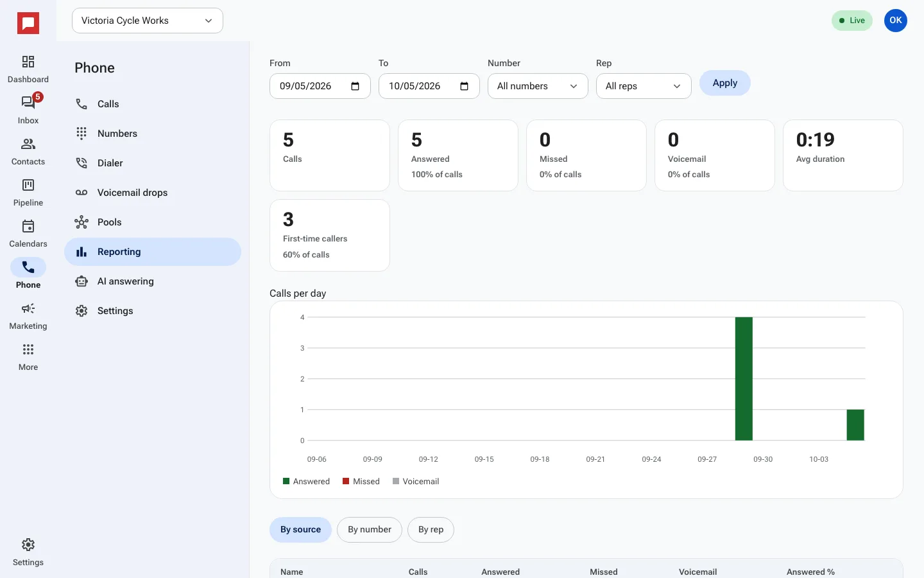Viewport: 924px width, 578px height.
Task: Toggle Answered series in chart legend
Action: pos(306,482)
